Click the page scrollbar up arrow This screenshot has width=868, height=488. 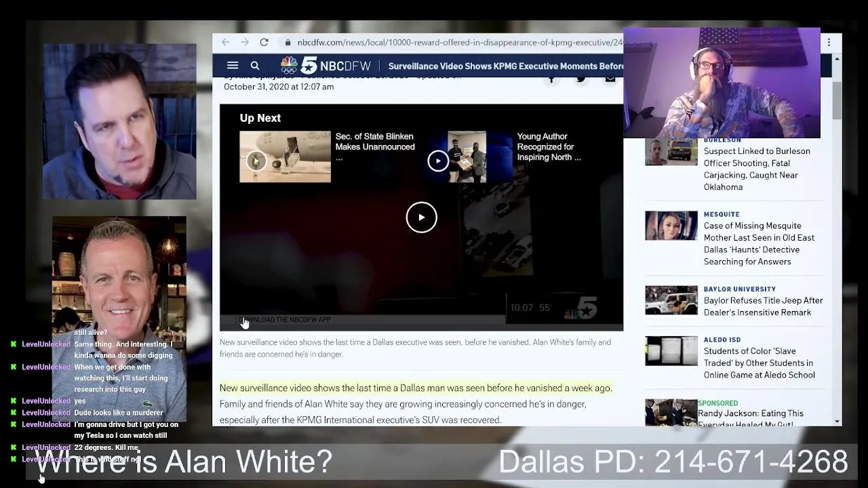[837, 60]
